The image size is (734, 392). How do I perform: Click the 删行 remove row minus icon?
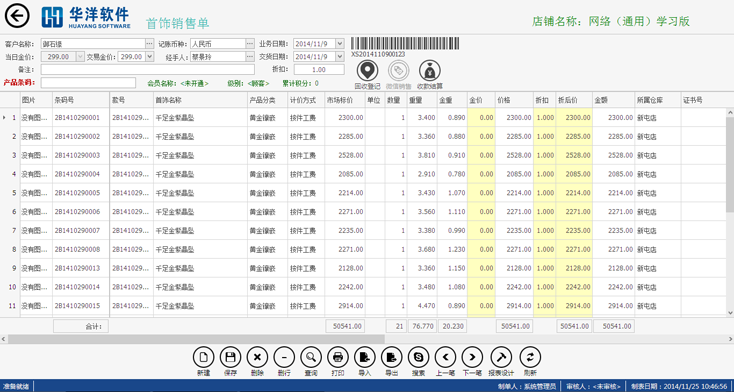pos(284,357)
